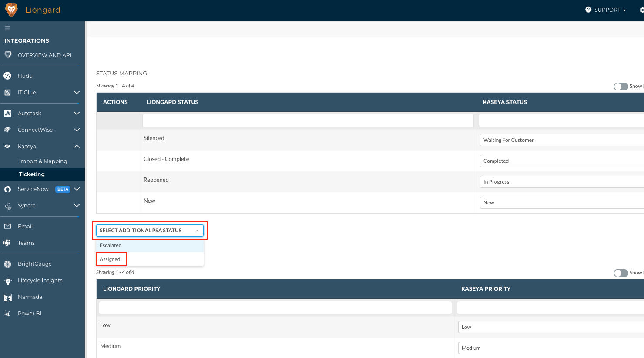
Task: Go to Email integration settings
Action: coord(25,226)
